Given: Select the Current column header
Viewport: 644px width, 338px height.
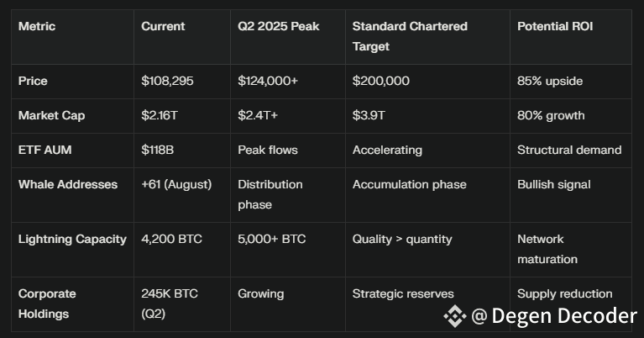Looking at the screenshot, I should [163, 27].
